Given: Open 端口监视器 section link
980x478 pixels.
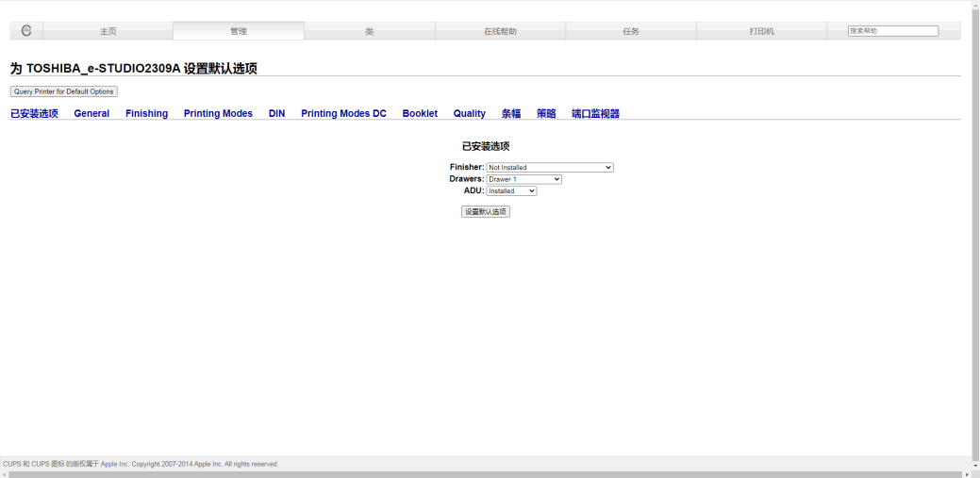Looking at the screenshot, I should 595,113.
